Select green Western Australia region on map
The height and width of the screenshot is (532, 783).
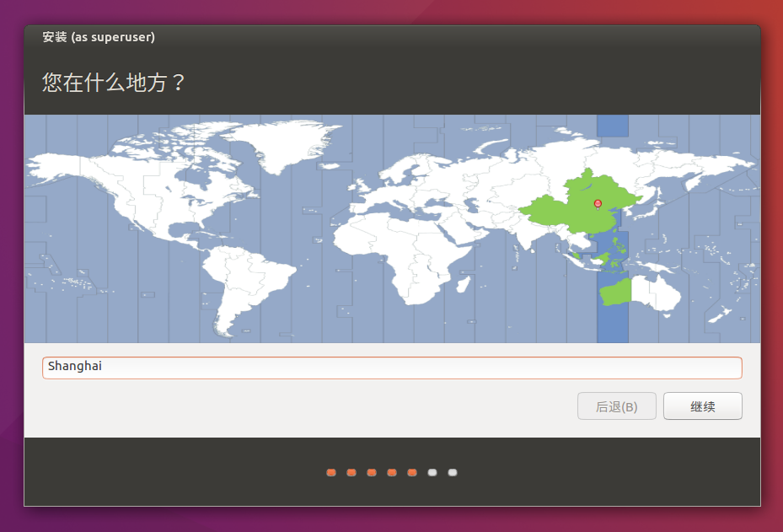pyautogui.click(x=616, y=293)
